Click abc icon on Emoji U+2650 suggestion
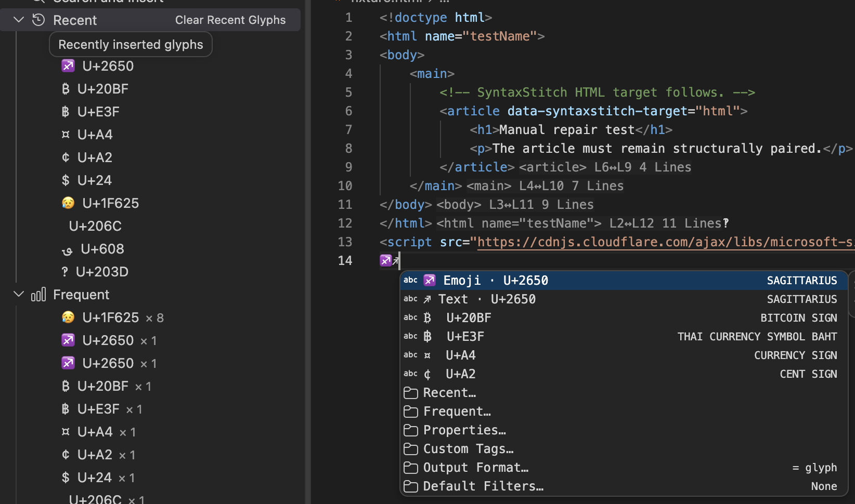The height and width of the screenshot is (504, 855). [410, 280]
